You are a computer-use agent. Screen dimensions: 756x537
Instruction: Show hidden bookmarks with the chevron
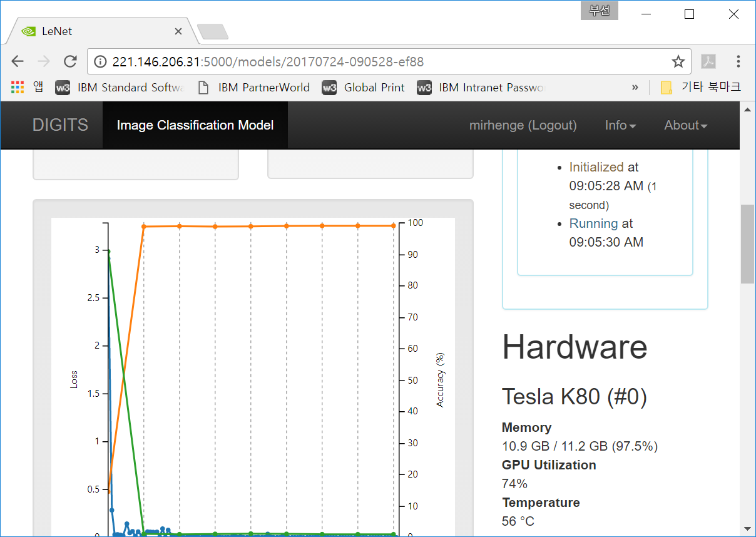coord(635,88)
